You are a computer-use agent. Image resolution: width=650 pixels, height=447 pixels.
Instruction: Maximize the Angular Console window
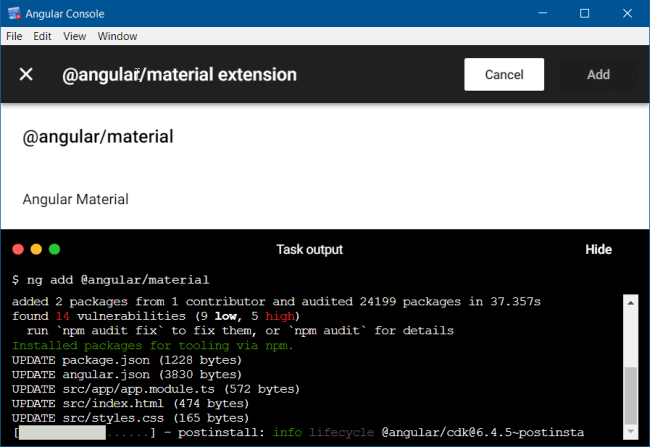(585, 13)
